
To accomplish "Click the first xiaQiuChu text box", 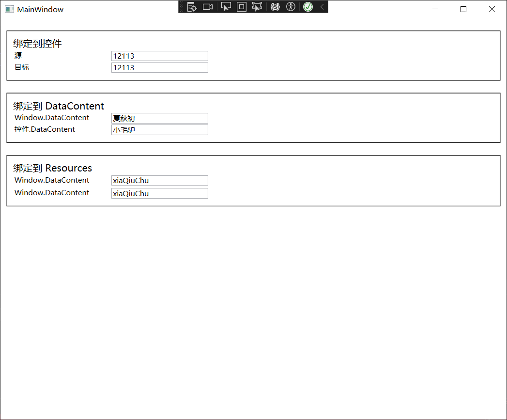I will 160,181.
